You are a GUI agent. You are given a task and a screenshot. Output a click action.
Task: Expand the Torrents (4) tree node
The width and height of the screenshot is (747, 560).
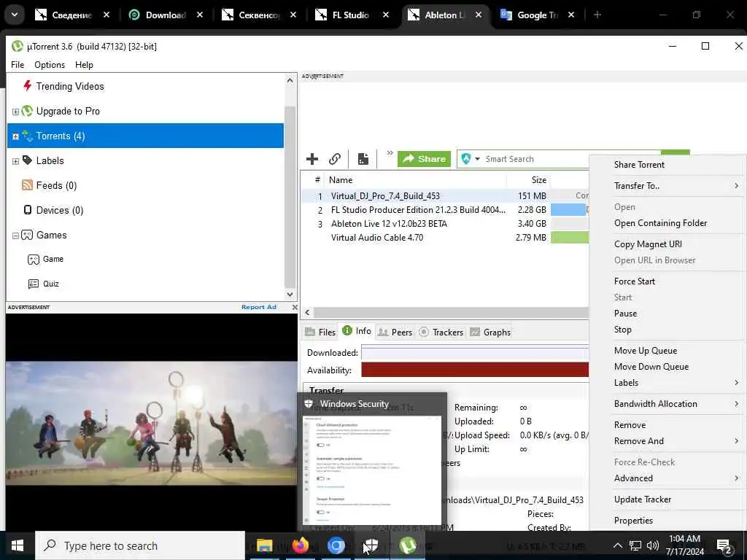[15, 136]
